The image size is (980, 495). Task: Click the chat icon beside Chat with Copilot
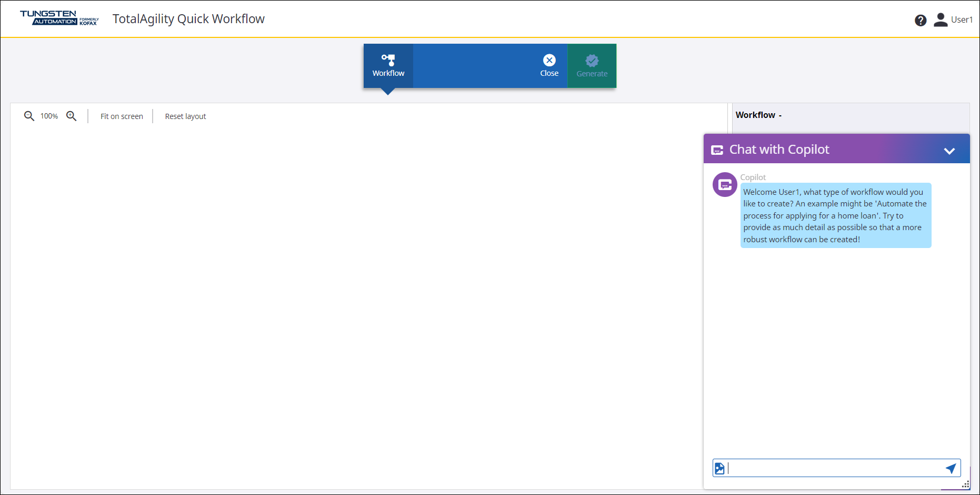pos(717,150)
